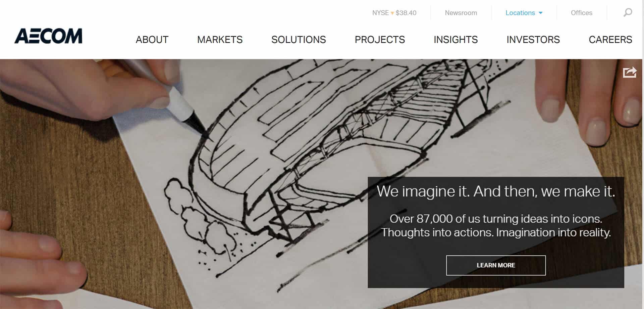
Task: Open the INVESTORS section
Action: click(x=533, y=40)
